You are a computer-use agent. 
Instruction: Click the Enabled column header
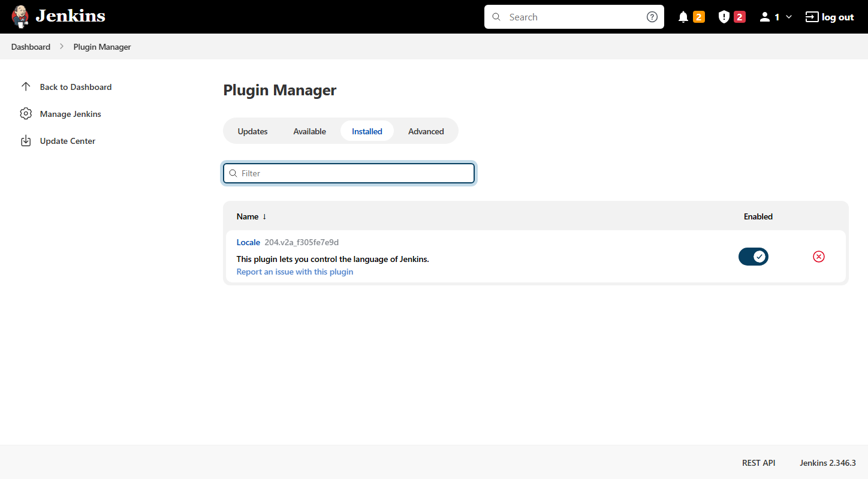(758, 216)
